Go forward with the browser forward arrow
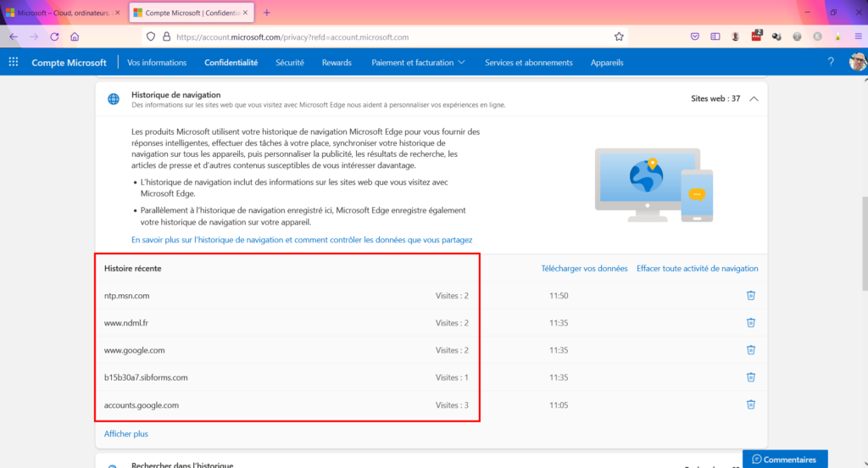 coord(34,36)
